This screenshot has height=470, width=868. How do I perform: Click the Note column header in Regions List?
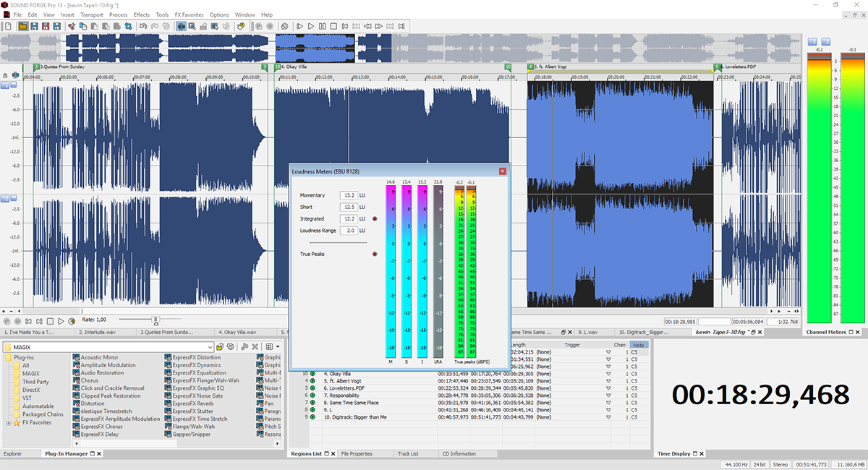tap(639, 345)
